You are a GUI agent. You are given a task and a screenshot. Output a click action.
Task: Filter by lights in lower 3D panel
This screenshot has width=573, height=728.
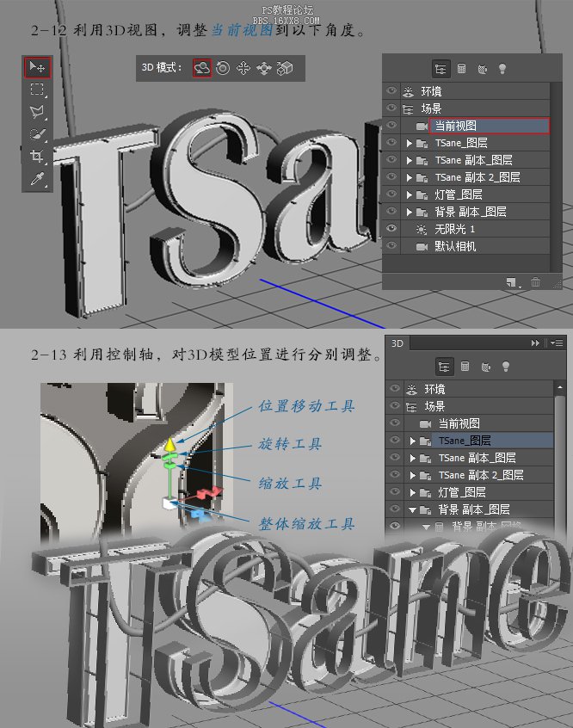pyautogui.click(x=506, y=367)
